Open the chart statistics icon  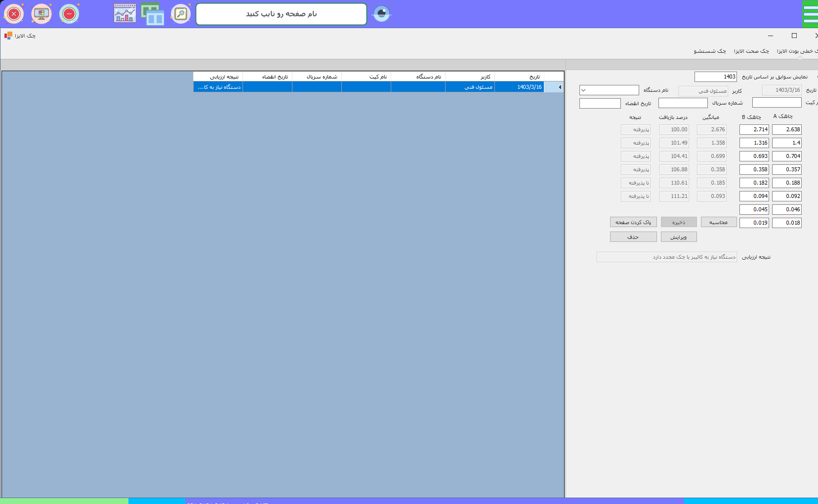tap(125, 13)
